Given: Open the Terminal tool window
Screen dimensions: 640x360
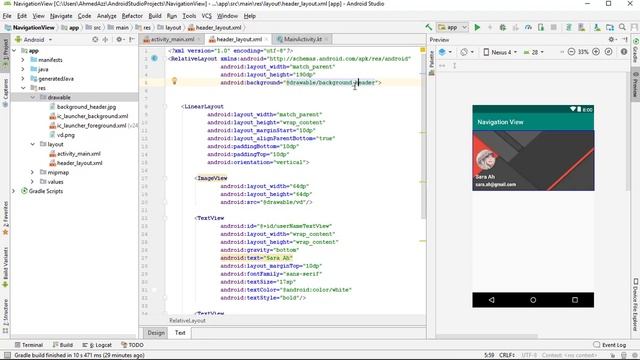Looking at the screenshot, I should [x=29, y=345].
